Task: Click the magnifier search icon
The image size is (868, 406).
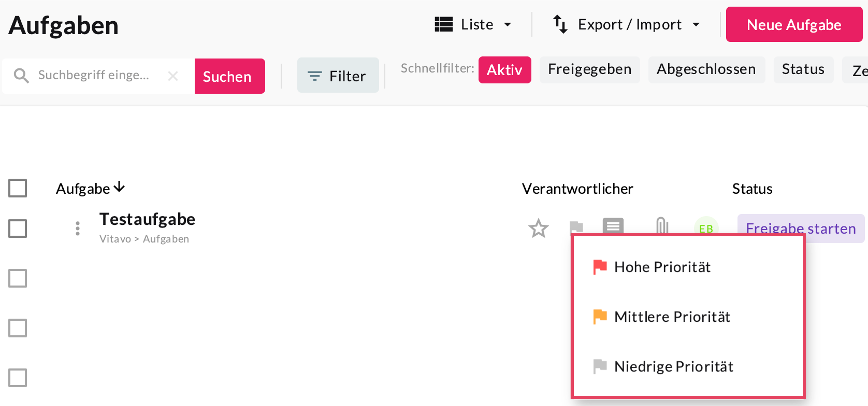Action: [x=21, y=76]
